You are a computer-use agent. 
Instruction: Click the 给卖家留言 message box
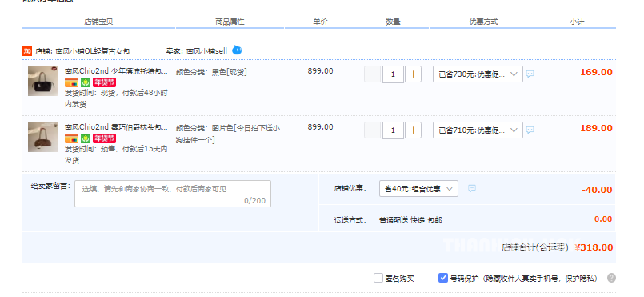pos(173,194)
